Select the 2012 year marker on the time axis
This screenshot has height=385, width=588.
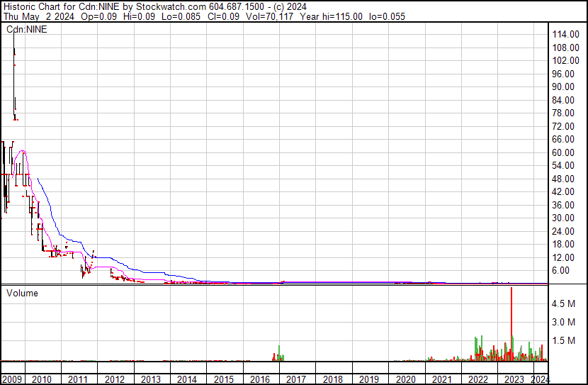(x=114, y=379)
